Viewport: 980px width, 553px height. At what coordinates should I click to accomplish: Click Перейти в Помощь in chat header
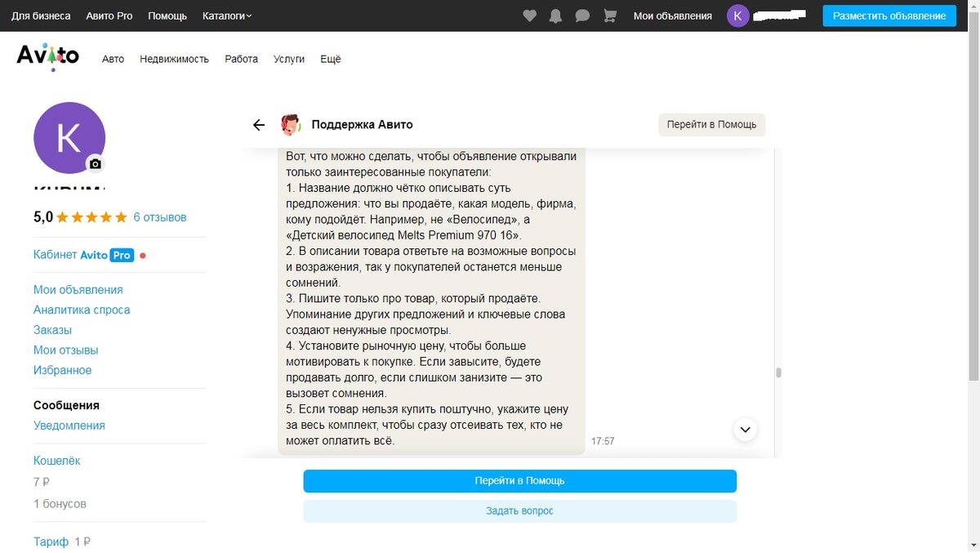tap(711, 125)
